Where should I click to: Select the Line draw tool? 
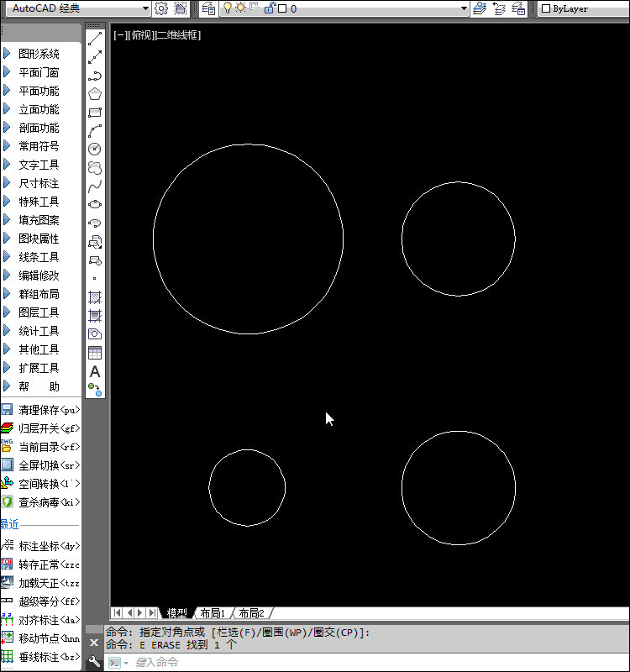95,39
